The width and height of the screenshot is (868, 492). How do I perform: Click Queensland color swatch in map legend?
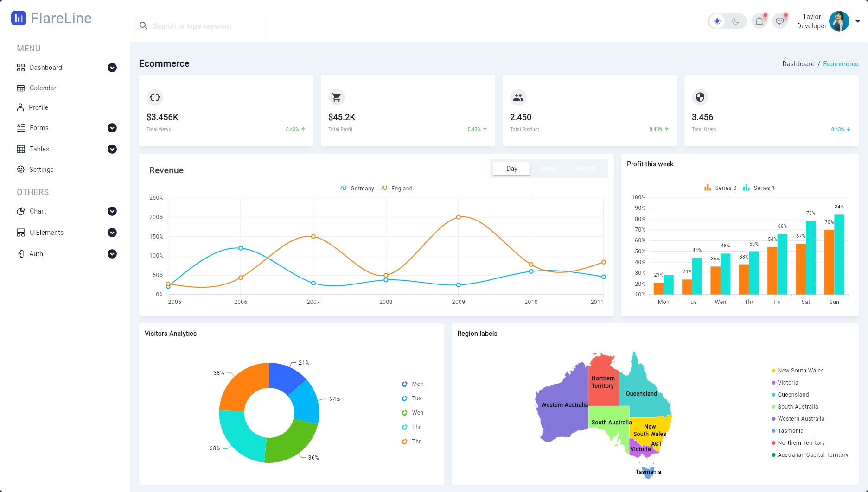pos(773,395)
